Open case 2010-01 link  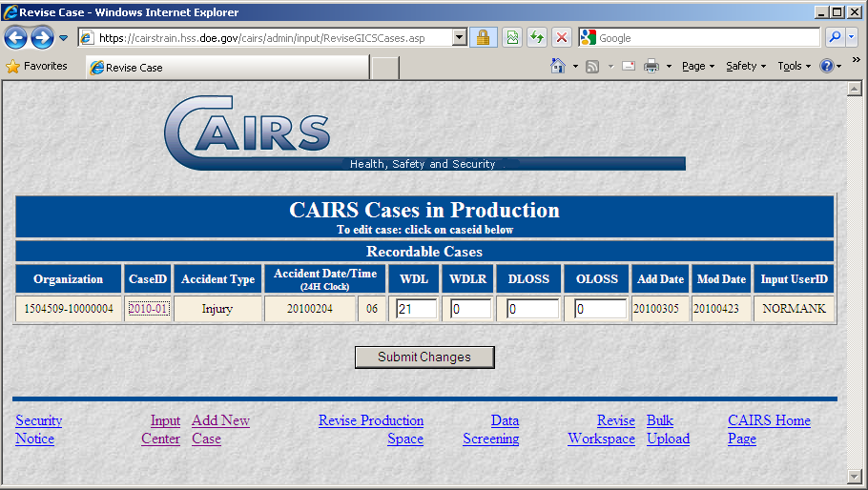click(148, 309)
